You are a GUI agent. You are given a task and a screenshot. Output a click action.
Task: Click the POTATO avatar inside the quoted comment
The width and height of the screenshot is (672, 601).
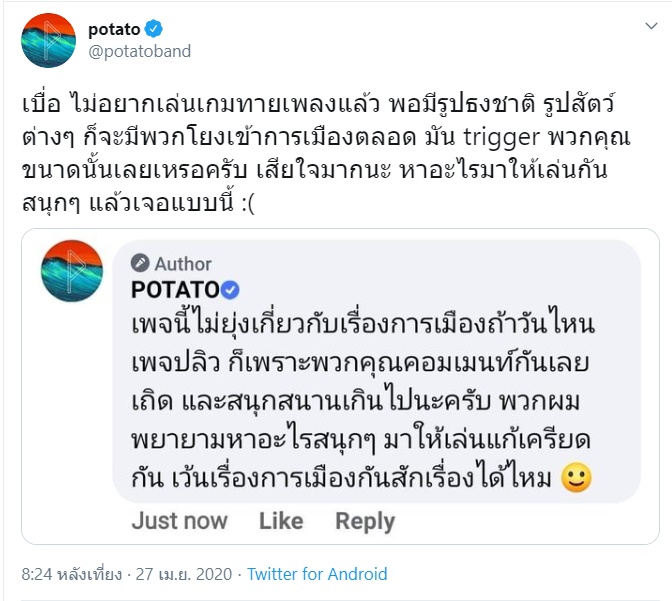pyautogui.click(x=72, y=271)
